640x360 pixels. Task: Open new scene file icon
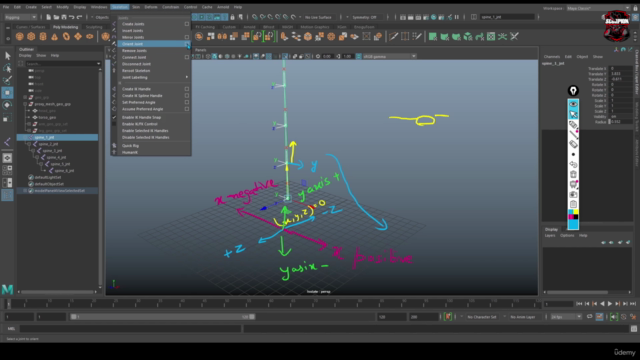(48, 17)
